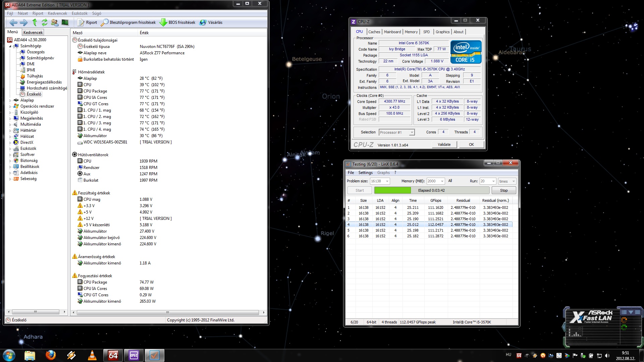Expand Megjelenítés tree node
The width and height of the screenshot is (644, 362).
(10, 118)
